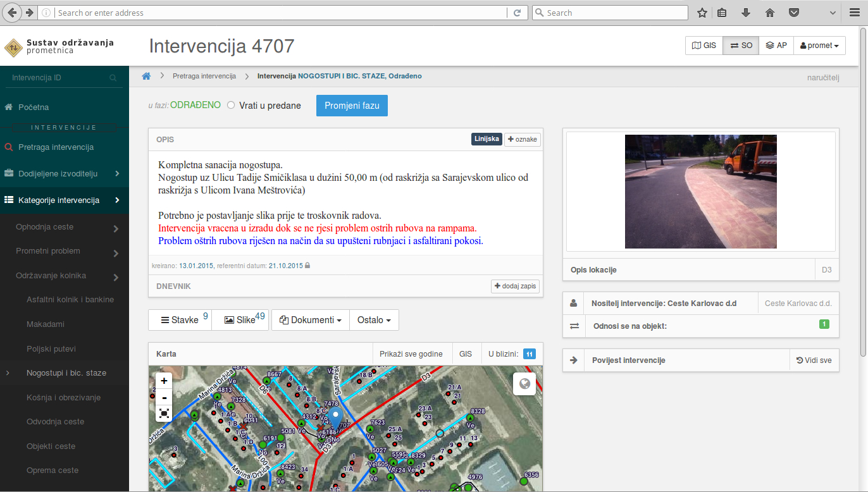Click the search icon in Intervencija ID field
This screenshot has height=492, width=868.
pos(113,78)
